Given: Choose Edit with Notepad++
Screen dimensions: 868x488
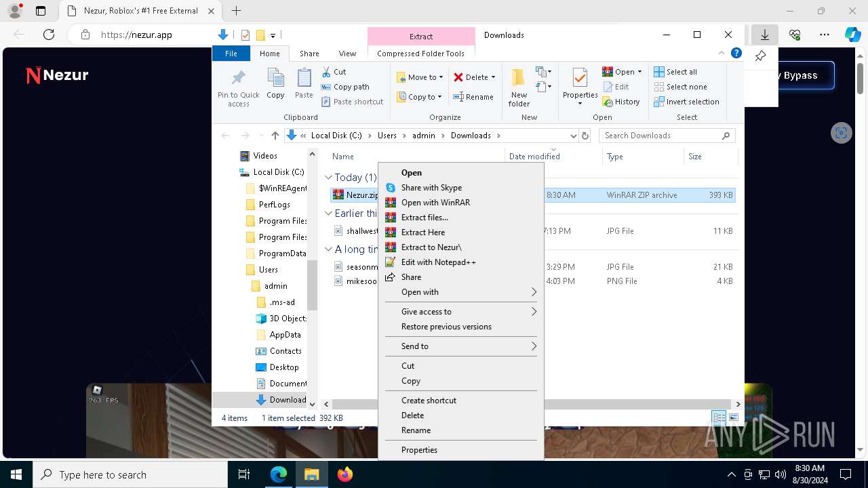Looking at the screenshot, I should [460, 262].
